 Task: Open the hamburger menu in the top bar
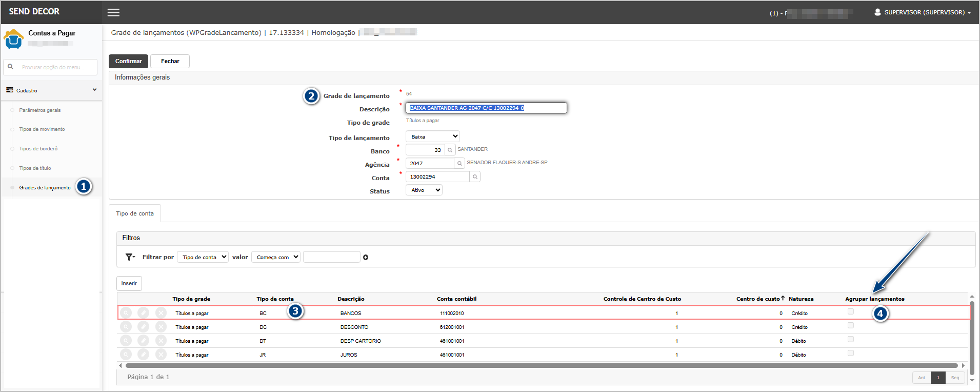pyautogui.click(x=113, y=12)
